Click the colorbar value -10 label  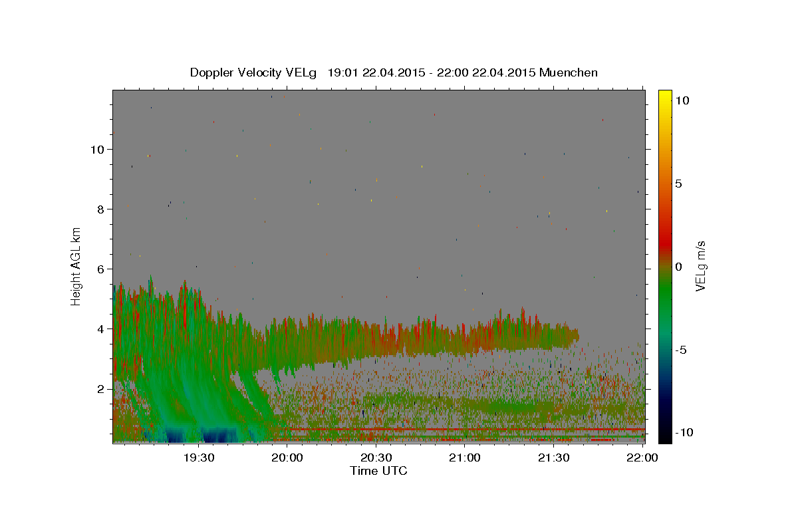(x=684, y=433)
